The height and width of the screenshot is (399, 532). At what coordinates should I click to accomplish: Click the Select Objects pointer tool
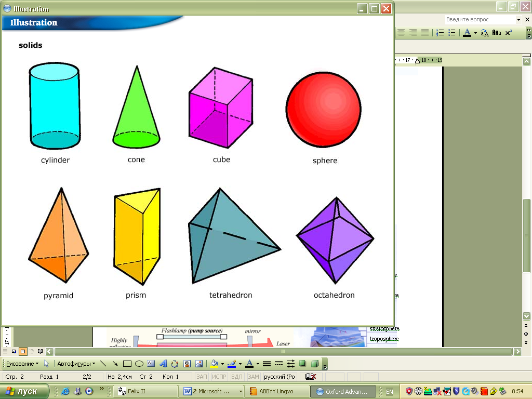[46, 364]
